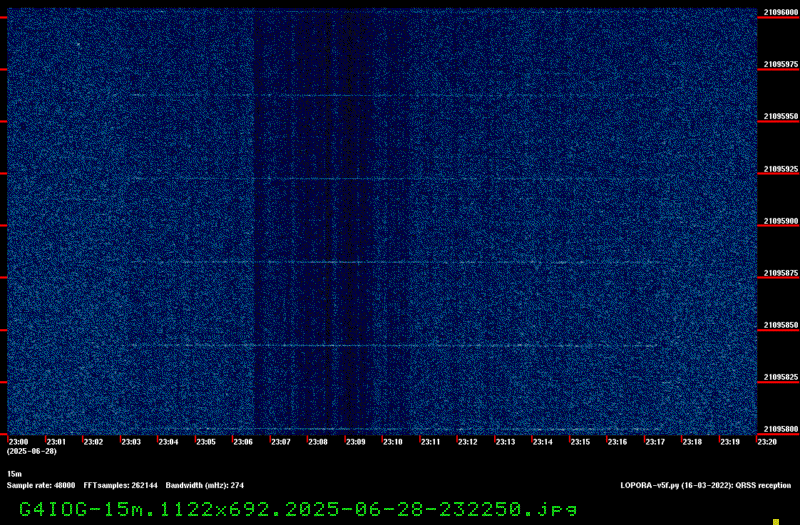Click the Sample rate: 48000 text
This screenshot has height=525, width=800.
point(41,485)
